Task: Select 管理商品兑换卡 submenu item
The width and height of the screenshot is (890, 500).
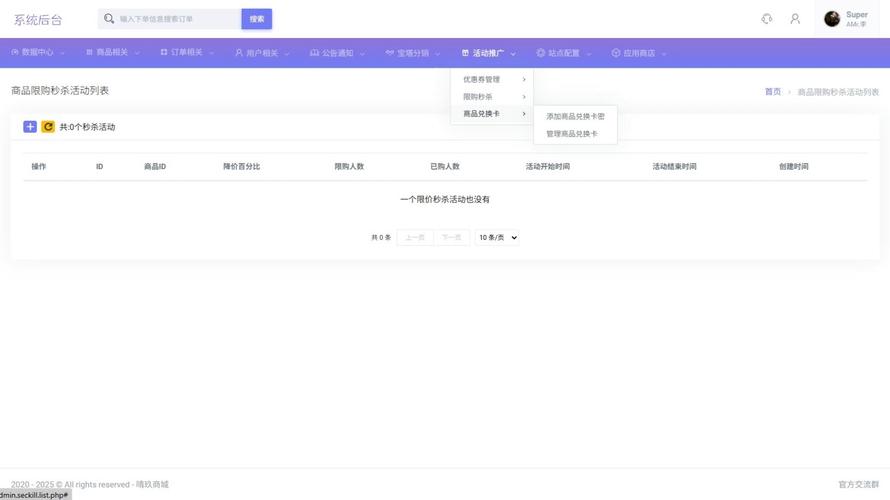Action: [x=572, y=134]
